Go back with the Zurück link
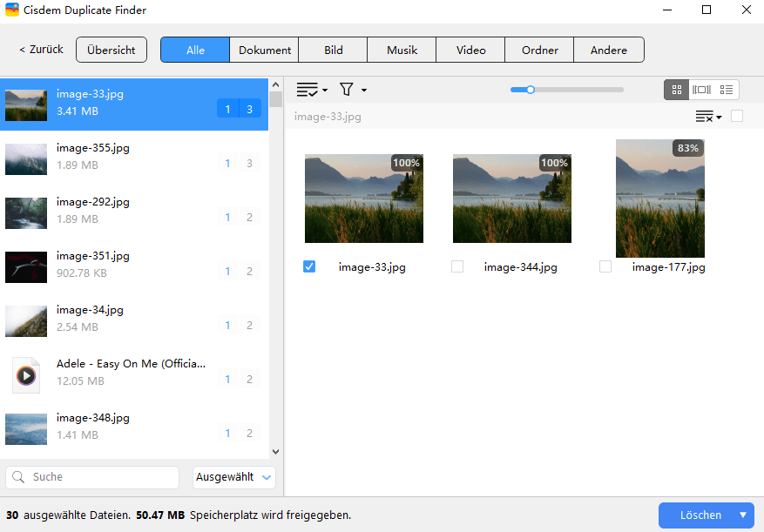 pyautogui.click(x=41, y=50)
